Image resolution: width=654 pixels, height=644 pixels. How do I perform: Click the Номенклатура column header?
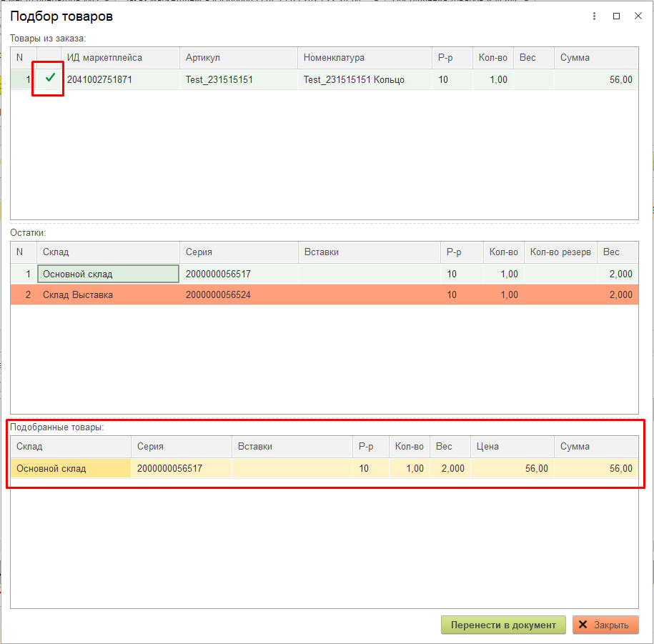tap(365, 58)
